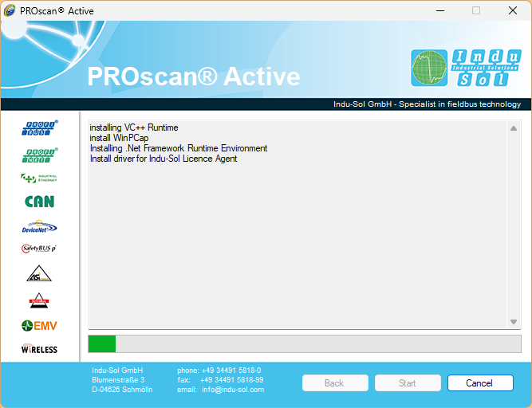Click the large 'PROscan® Active' banner heading
This screenshot has width=532, height=408.
194,76
